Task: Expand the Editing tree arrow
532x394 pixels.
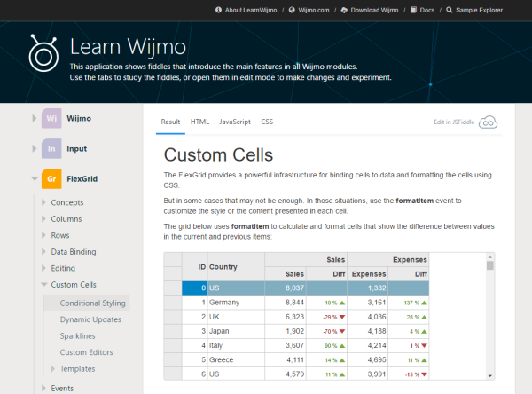Action: click(x=43, y=268)
